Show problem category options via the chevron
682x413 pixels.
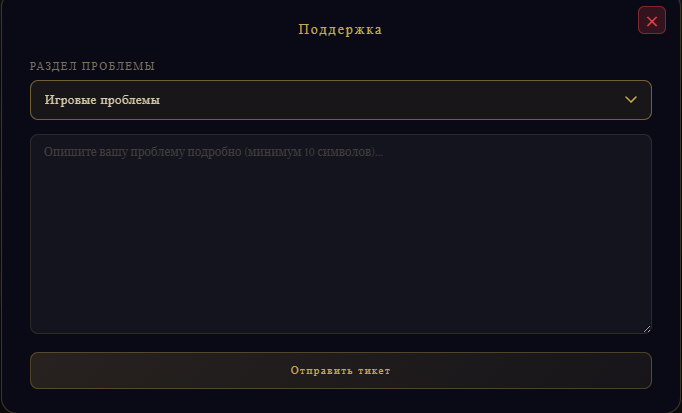point(631,100)
